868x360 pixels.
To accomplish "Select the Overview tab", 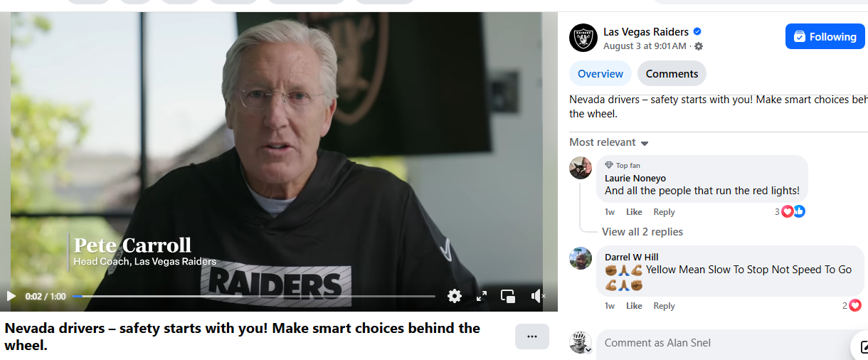I will (x=600, y=74).
